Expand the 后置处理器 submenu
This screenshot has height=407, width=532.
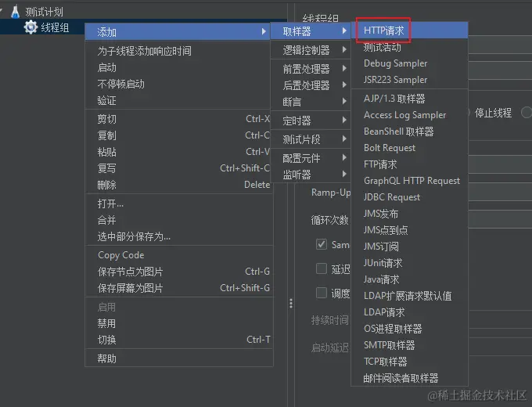tap(311, 85)
